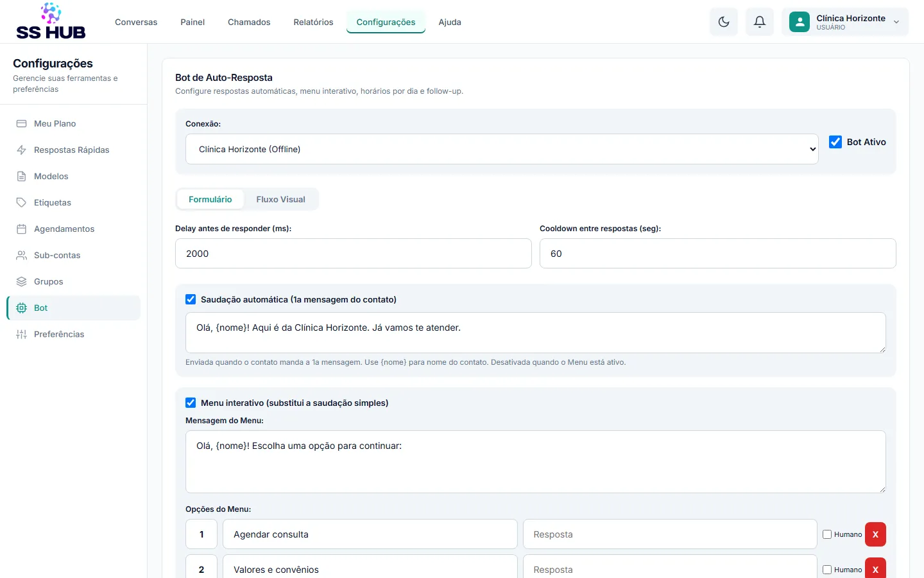
Task: Open the Conexão dropdown Clínica Horizonte (Offline)
Action: click(502, 149)
